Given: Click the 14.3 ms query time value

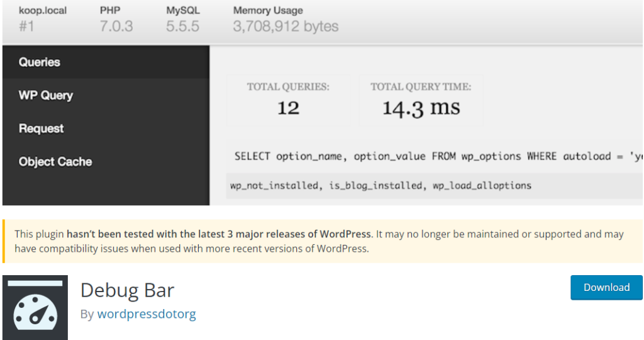Looking at the screenshot, I should pos(421,108).
